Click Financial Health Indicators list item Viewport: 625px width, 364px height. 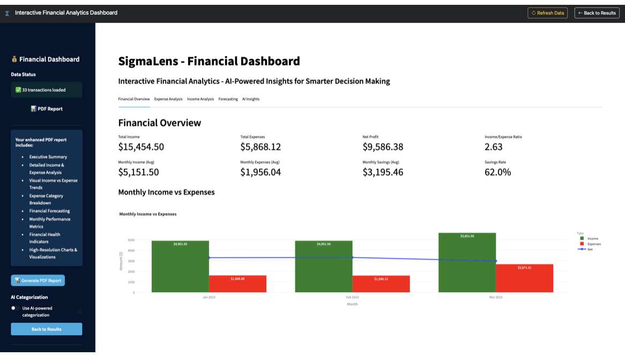tap(44, 238)
